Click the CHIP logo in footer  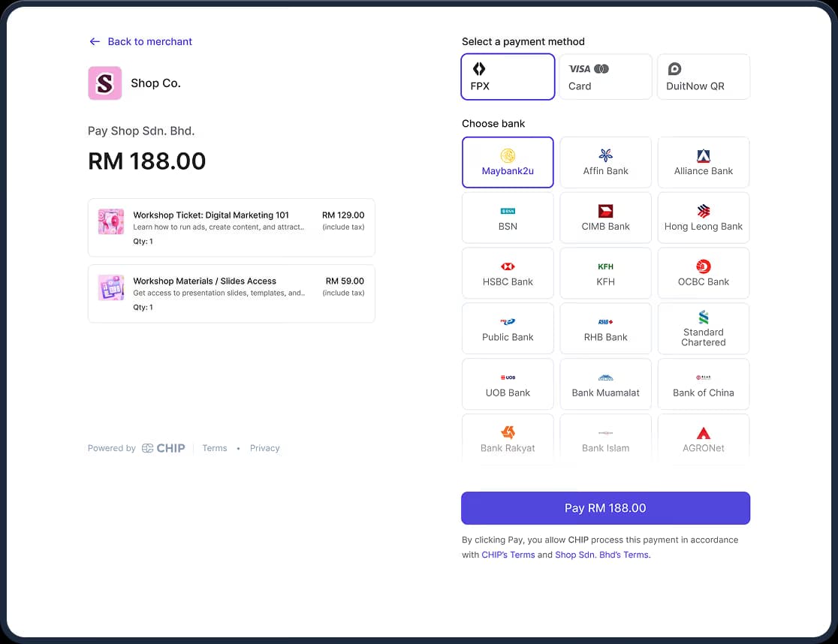pos(164,448)
